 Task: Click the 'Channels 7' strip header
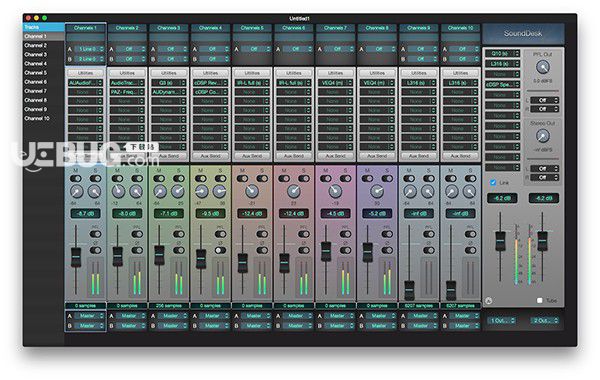pyautogui.click(x=336, y=28)
